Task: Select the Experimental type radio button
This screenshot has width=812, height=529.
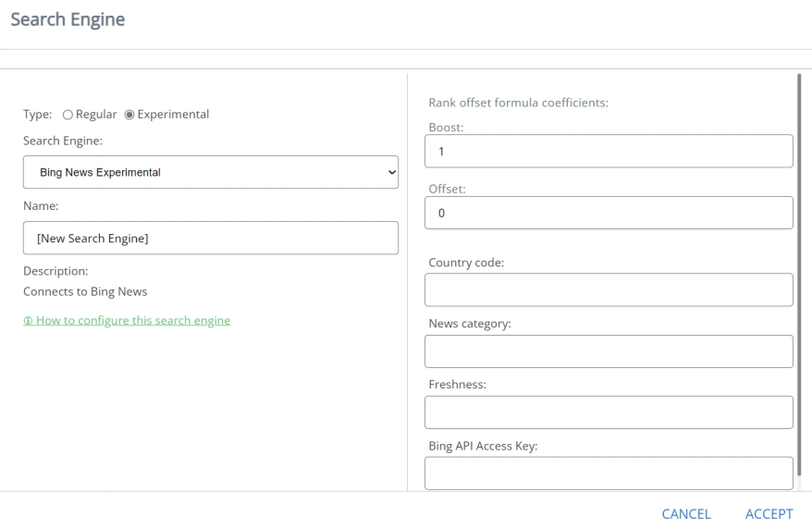Action: click(x=129, y=115)
